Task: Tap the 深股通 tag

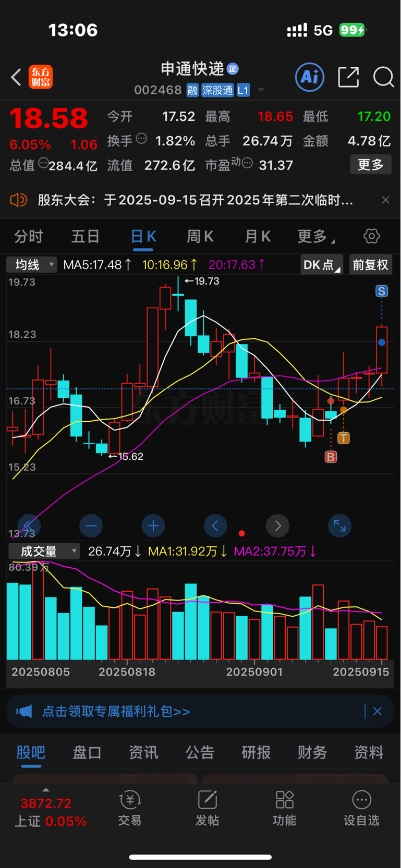Action: coord(217,90)
